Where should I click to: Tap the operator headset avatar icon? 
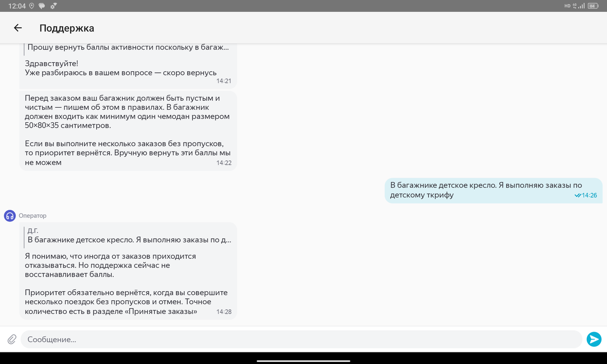point(10,216)
